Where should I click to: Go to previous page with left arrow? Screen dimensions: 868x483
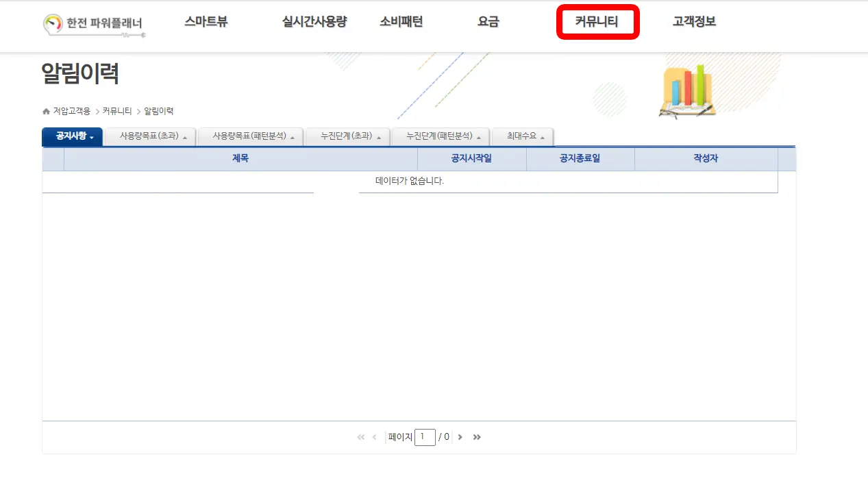click(374, 436)
